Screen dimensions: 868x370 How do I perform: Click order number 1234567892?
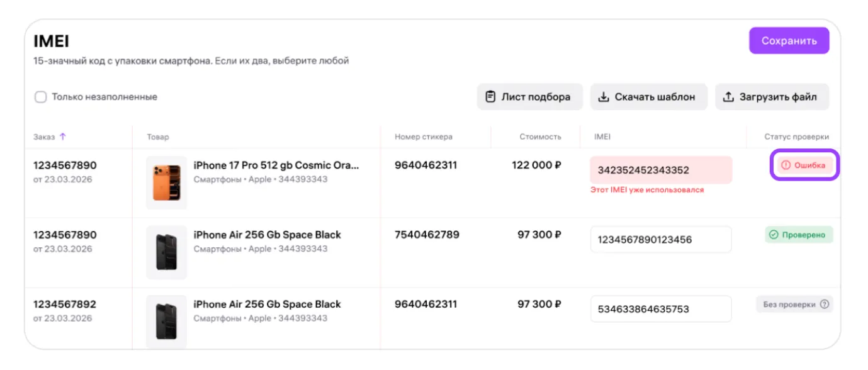pos(65,305)
